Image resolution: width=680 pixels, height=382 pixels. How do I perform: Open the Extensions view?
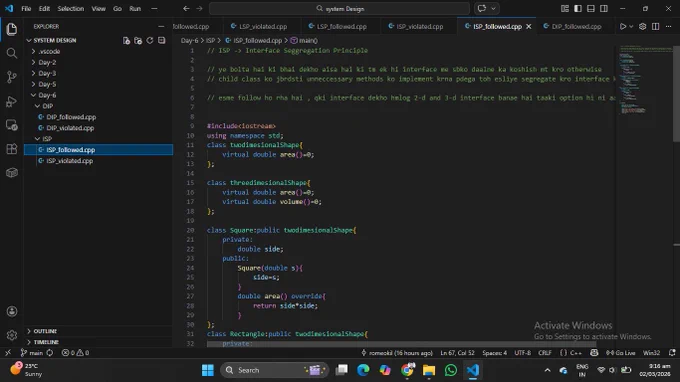tap(12, 149)
